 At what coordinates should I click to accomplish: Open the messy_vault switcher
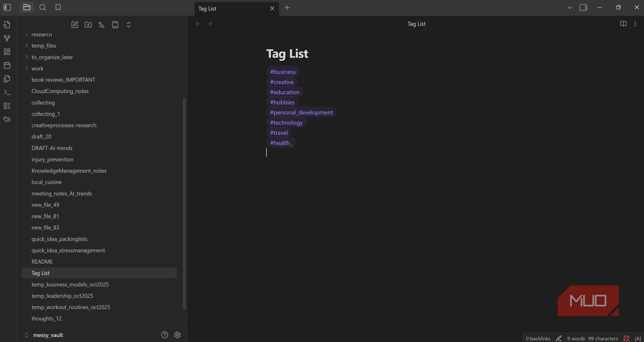point(43,335)
